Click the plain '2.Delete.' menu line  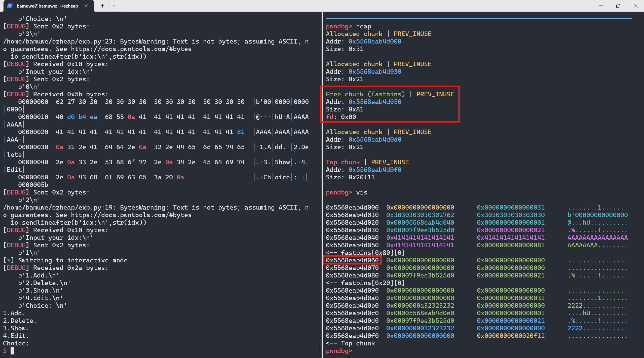pos(20,321)
